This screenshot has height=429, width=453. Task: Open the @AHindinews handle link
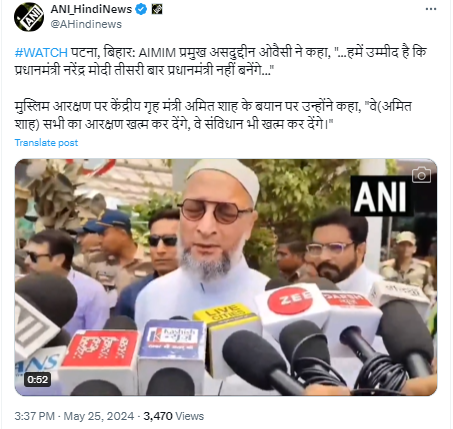(86, 24)
